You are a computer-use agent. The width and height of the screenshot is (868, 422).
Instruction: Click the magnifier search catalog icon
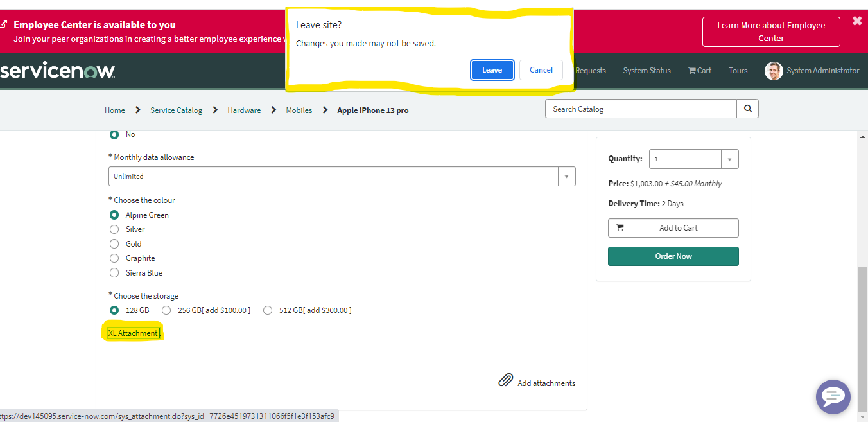tap(747, 109)
